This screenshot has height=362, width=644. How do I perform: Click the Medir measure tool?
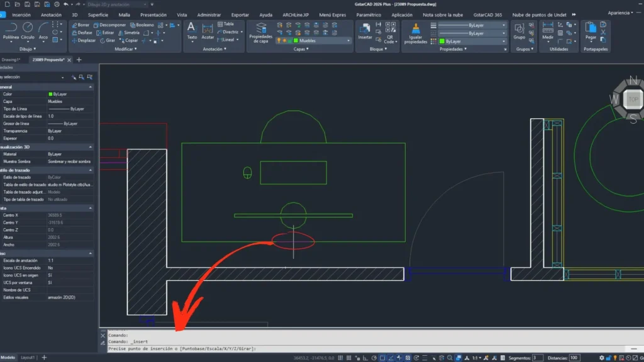click(548, 31)
